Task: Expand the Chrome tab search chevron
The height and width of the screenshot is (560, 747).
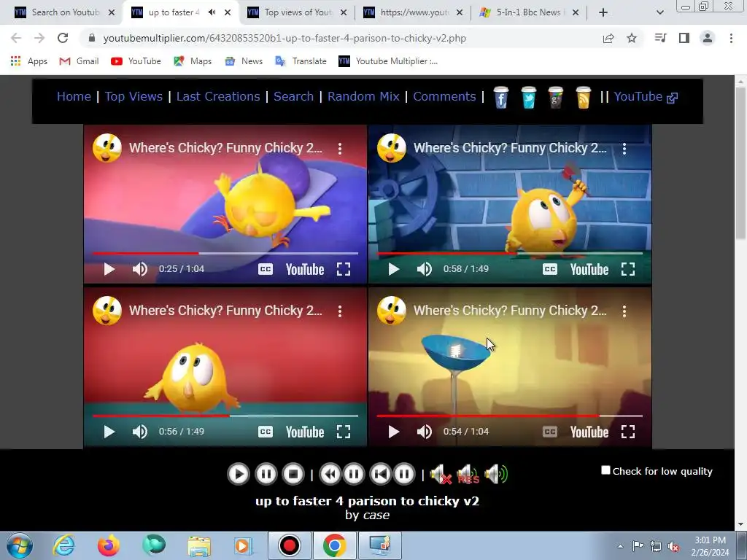Action: pyautogui.click(x=659, y=13)
